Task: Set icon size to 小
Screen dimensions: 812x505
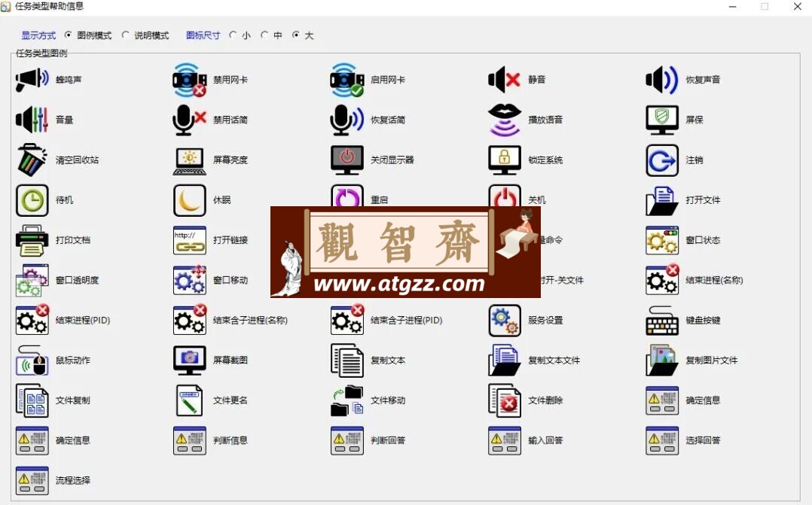Action: [x=233, y=35]
